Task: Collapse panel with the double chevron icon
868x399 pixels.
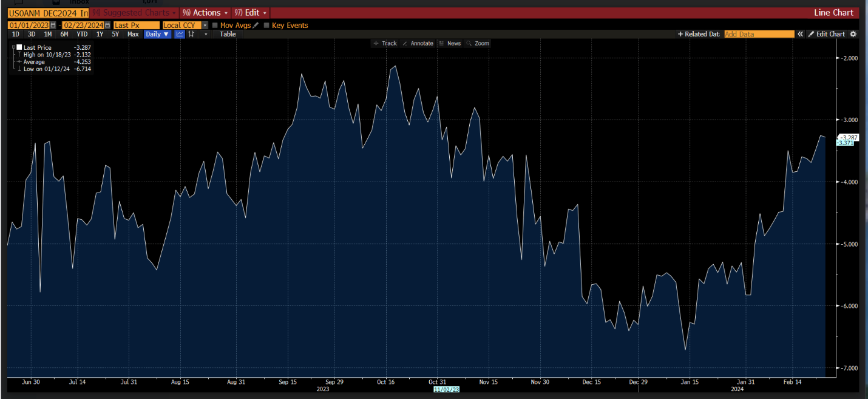Action: point(800,34)
